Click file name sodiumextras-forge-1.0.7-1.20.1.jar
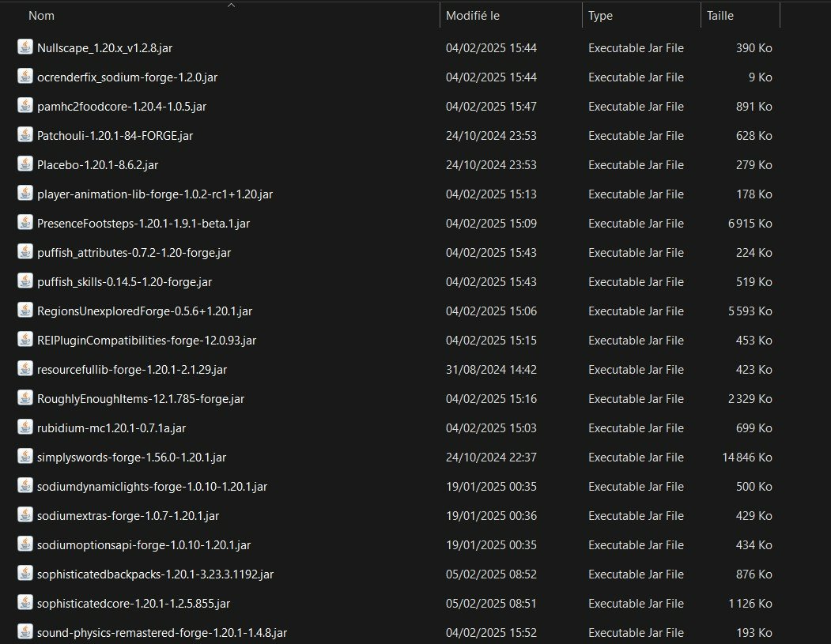Viewport: 831px width, 644px height. [128, 516]
